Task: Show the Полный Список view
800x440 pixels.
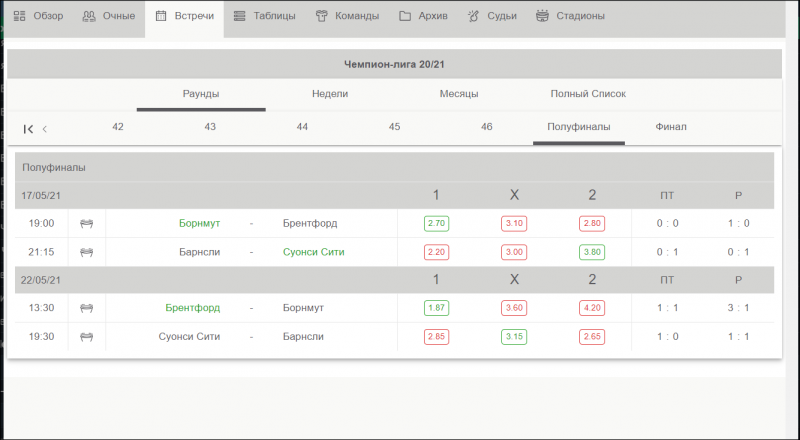Action: click(588, 94)
